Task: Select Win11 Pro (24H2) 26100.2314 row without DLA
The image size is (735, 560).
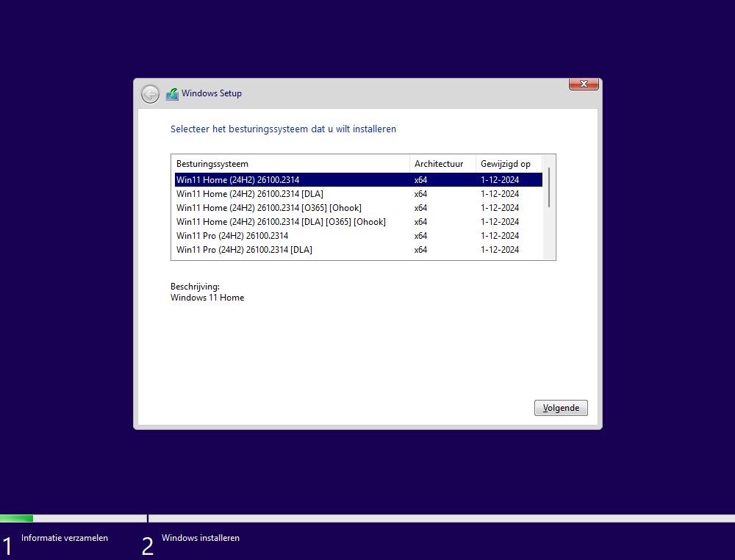Action: (x=358, y=236)
